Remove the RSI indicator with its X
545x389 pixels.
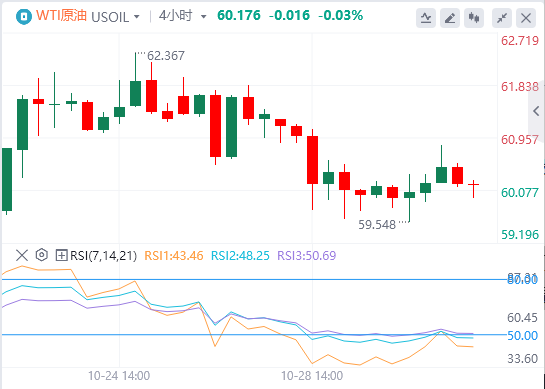22,256
